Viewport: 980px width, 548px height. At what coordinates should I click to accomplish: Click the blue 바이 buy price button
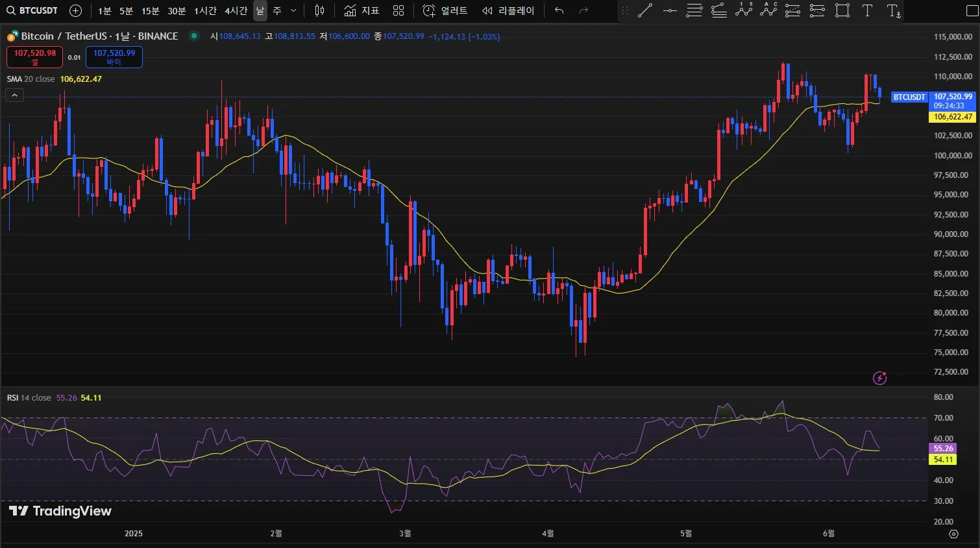point(114,57)
